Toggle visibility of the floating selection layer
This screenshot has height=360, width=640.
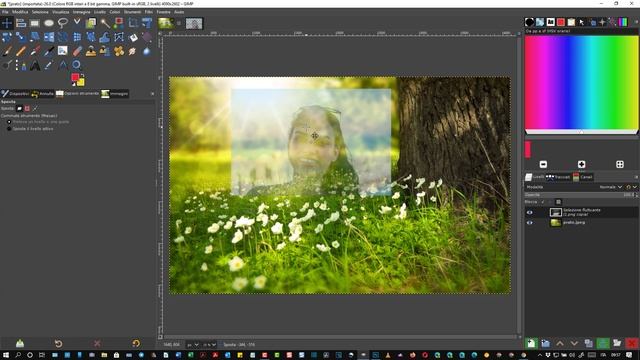(x=529, y=213)
